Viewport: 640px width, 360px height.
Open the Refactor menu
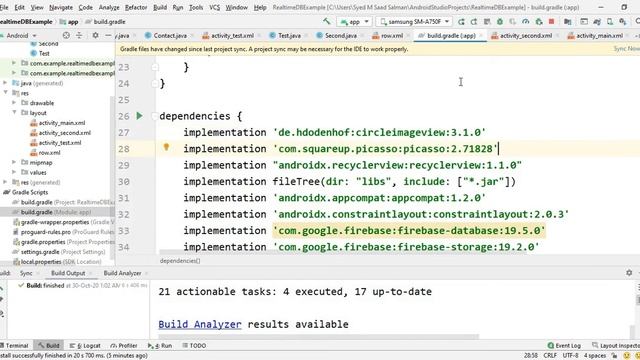136,7
